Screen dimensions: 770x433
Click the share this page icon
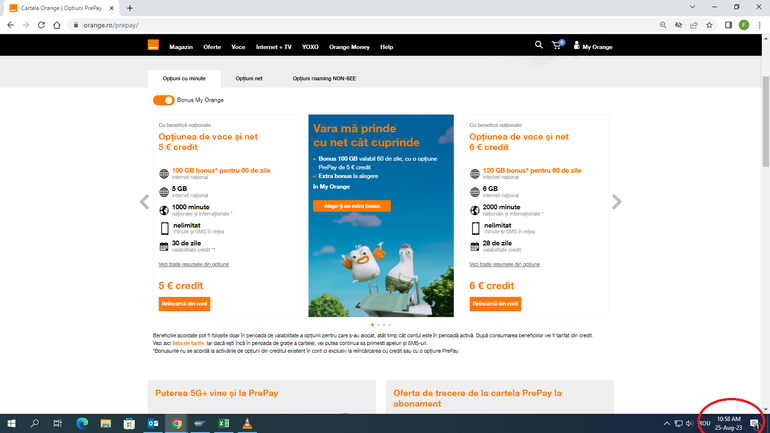[694, 25]
